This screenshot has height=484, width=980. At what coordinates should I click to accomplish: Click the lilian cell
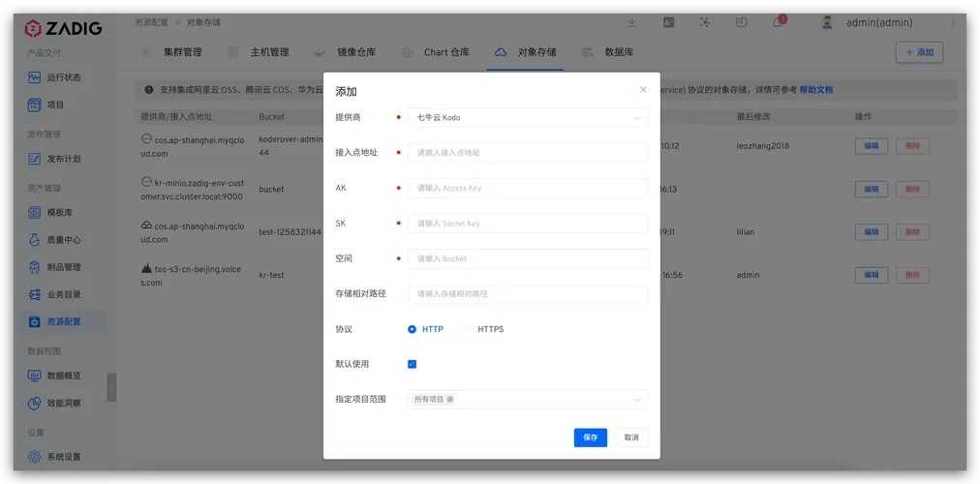point(745,232)
